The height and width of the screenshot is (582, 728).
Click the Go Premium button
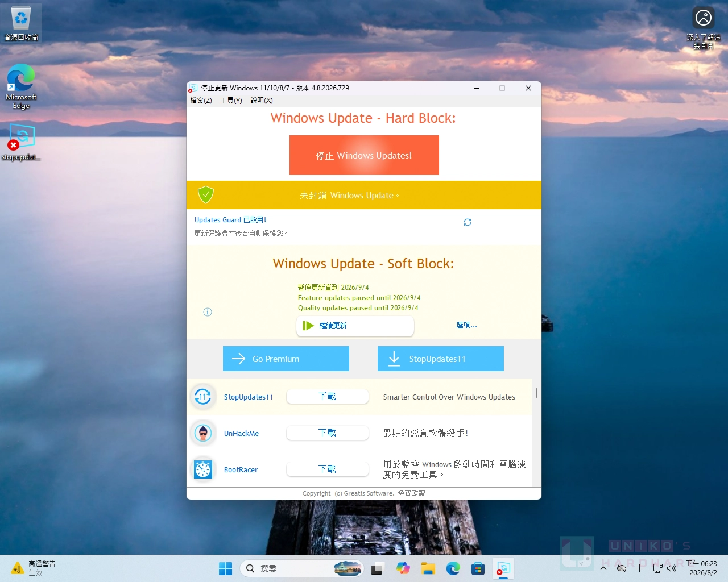(286, 359)
